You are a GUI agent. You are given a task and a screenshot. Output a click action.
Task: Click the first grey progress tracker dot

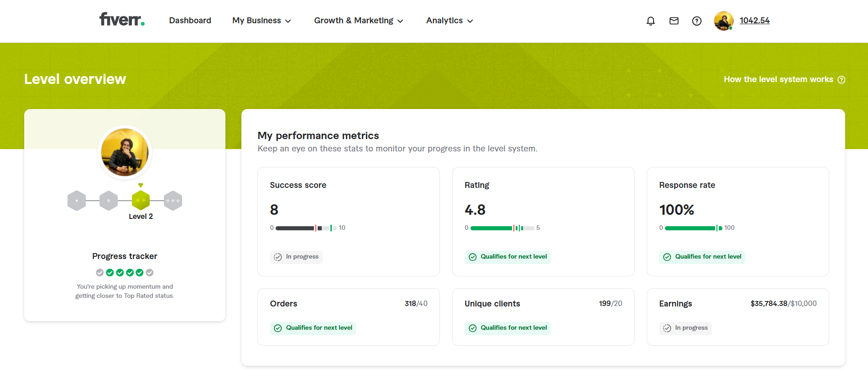(x=99, y=273)
